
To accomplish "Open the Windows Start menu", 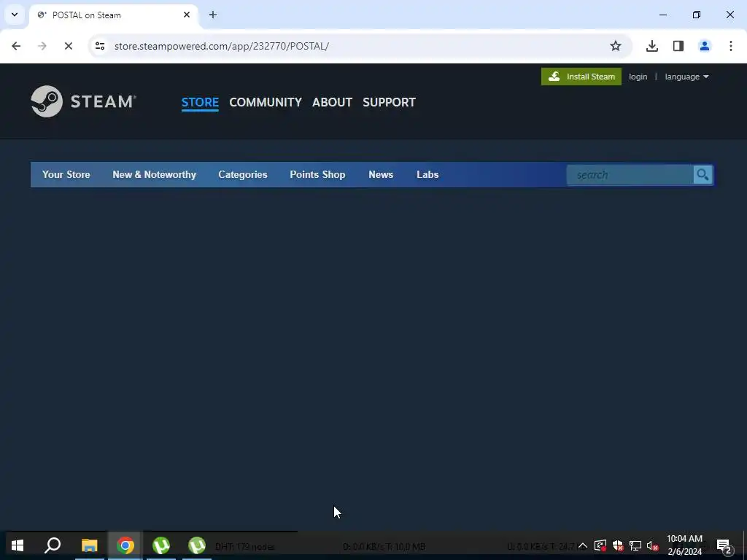I will [x=18, y=545].
